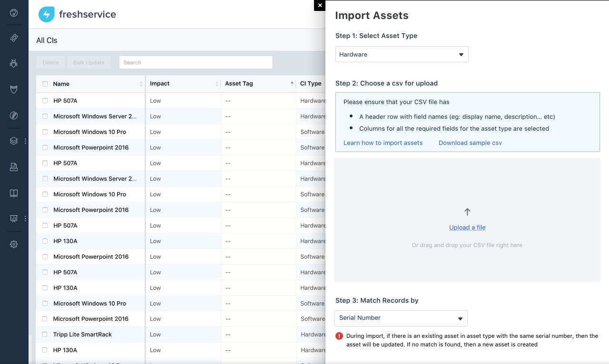Click the red warning icon under Step 3

click(x=339, y=336)
